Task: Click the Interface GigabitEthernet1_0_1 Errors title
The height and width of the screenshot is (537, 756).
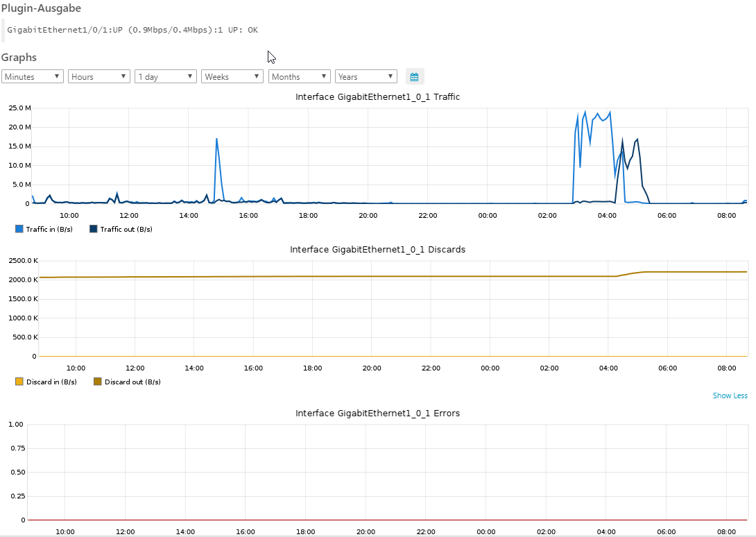Action: (x=377, y=413)
